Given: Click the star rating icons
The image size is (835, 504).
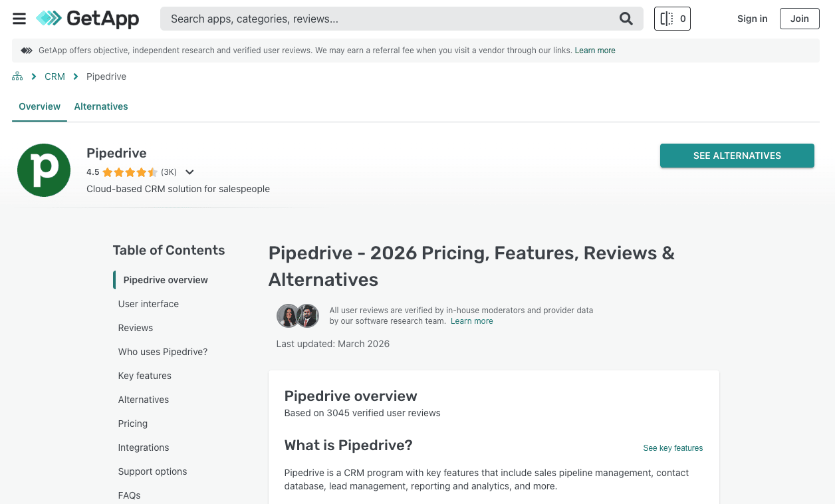Looking at the screenshot, I should click(130, 172).
